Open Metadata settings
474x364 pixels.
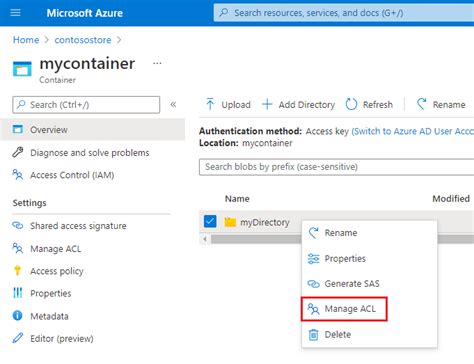coord(49,316)
